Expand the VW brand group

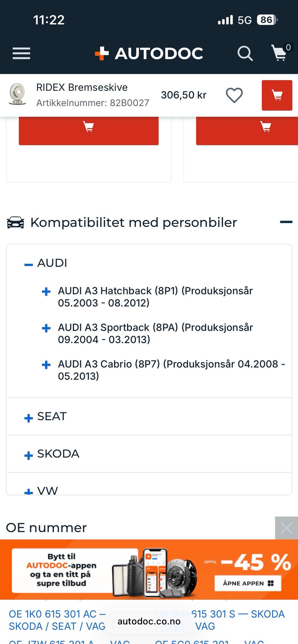pos(29,491)
